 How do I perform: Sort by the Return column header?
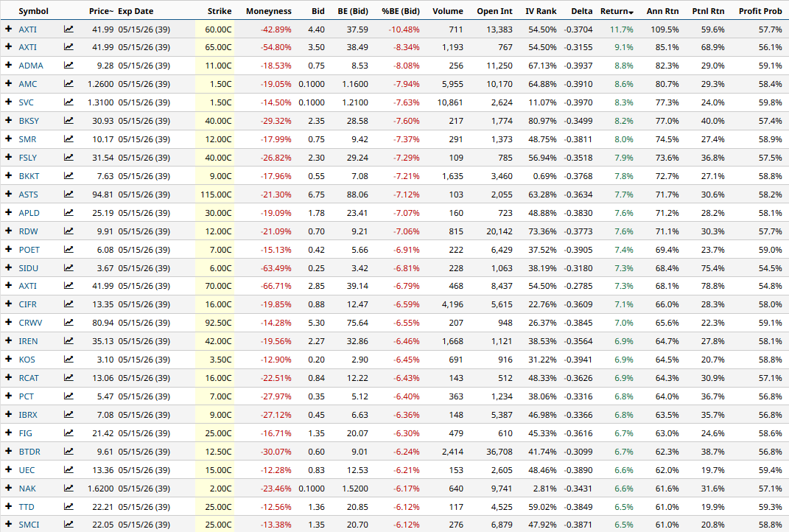617,11
